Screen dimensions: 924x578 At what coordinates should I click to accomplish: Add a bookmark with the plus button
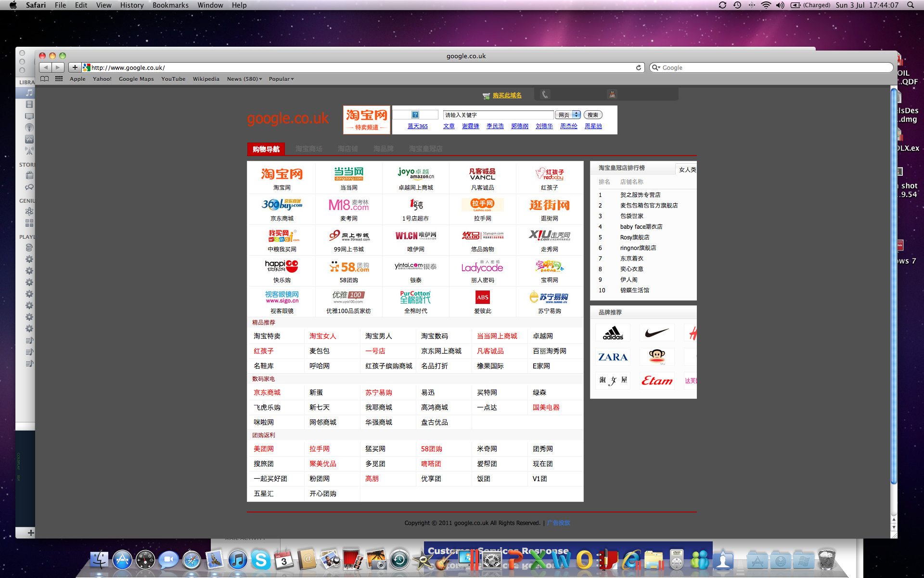(x=75, y=67)
